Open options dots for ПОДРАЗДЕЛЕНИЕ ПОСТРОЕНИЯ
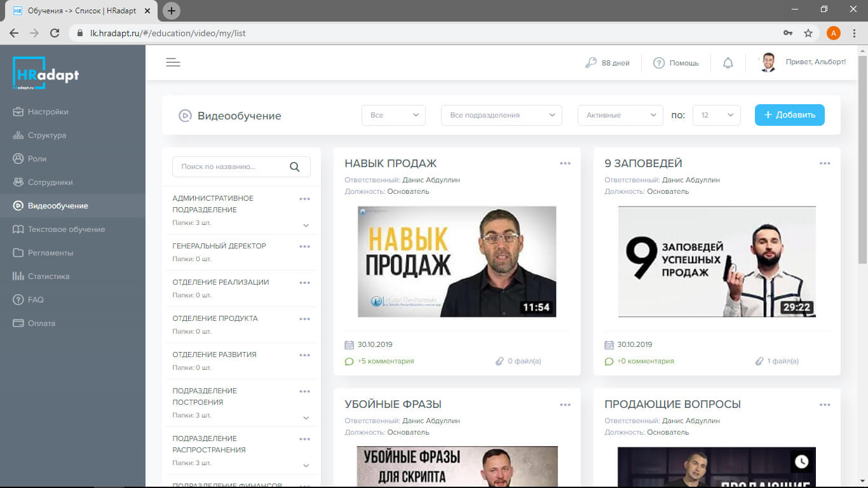The image size is (868, 488). pyautogui.click(x=304, y=391)
